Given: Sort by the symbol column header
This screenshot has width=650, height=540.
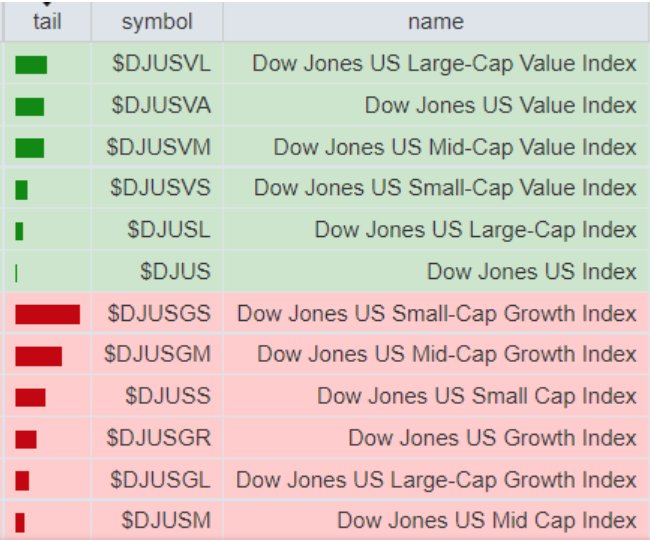Looking at the screenshot, I should (x=157, y=21).
